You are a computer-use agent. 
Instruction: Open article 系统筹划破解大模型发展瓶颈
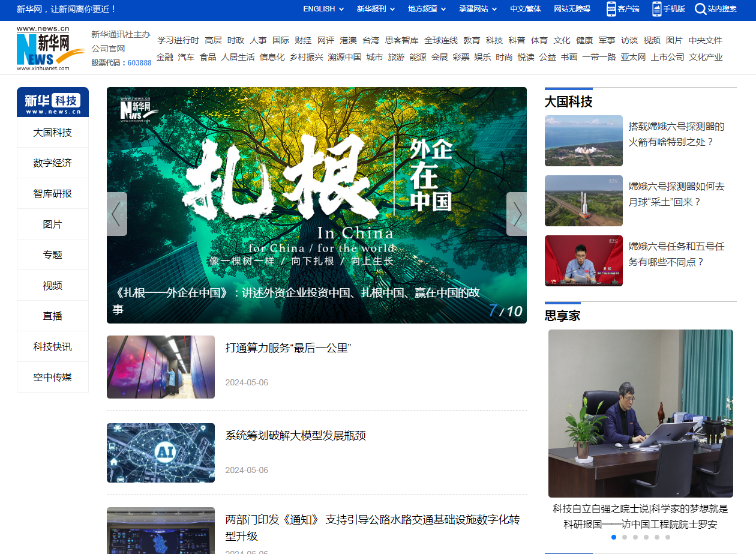coord(296,435)
